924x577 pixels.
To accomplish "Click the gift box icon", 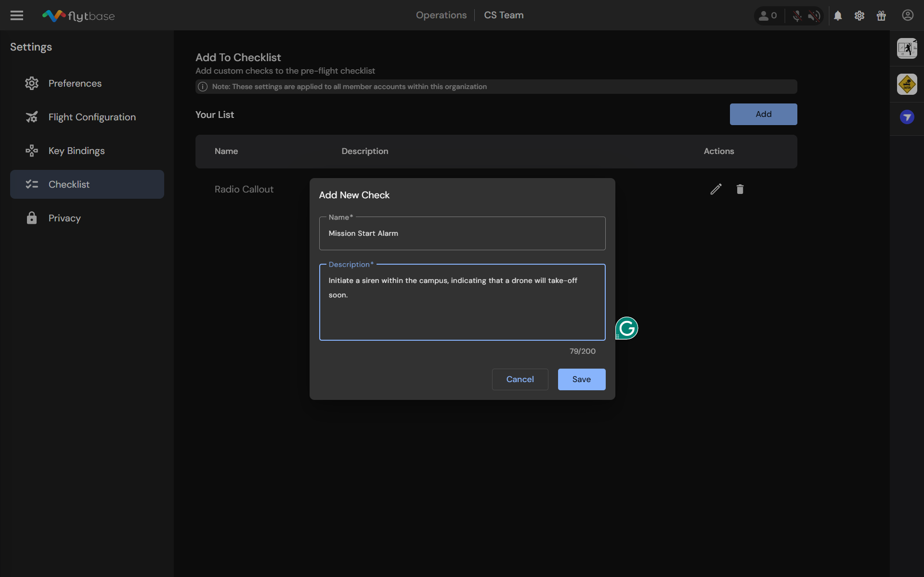I will click(881, 16).
